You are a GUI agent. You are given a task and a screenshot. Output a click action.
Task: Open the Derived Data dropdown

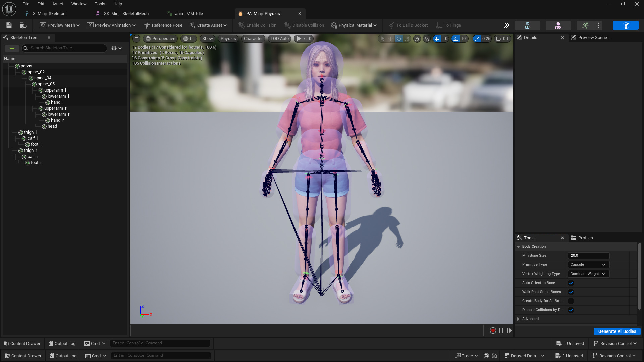point(524,356)
